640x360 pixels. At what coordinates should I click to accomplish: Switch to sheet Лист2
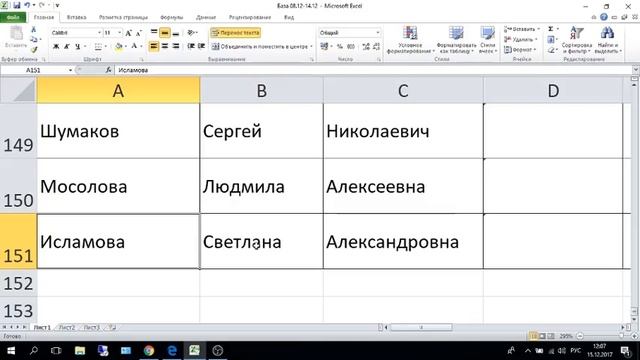[67, 327]
